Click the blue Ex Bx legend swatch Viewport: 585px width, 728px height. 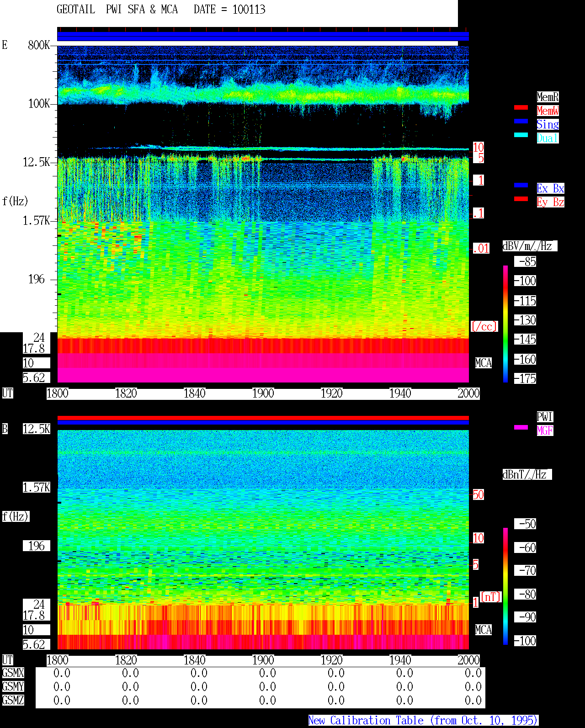tap(521, 185)
